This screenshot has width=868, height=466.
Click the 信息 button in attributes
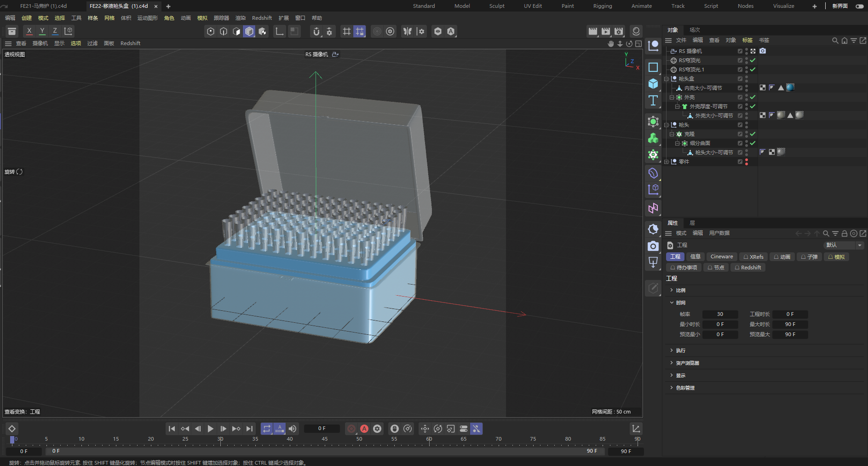point(696,256)
